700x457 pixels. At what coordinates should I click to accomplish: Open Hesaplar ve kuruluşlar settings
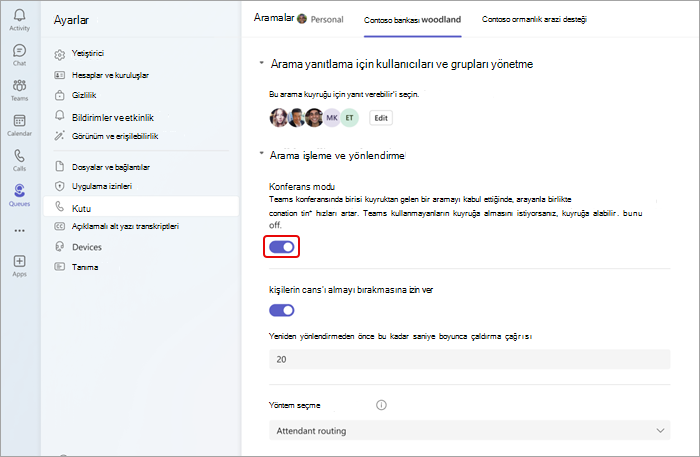[110, 75]
